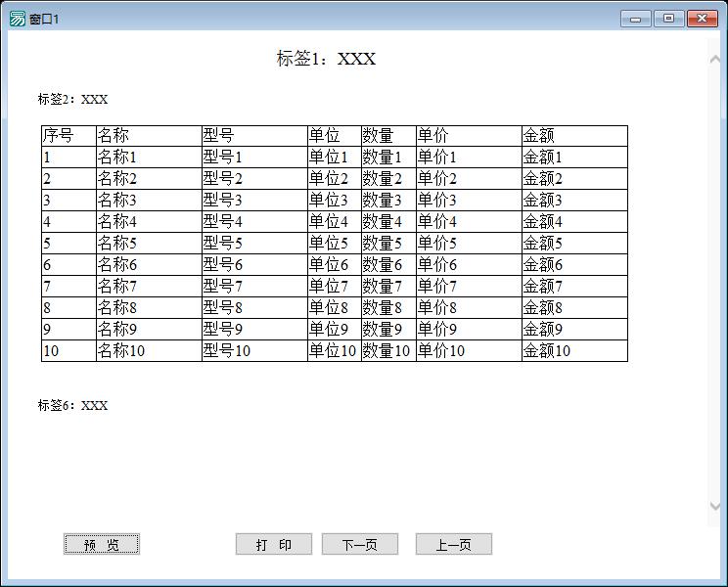Click the 窗口1 window title text
This screenshot has width=728, height=587.
(x=44, y=19)
